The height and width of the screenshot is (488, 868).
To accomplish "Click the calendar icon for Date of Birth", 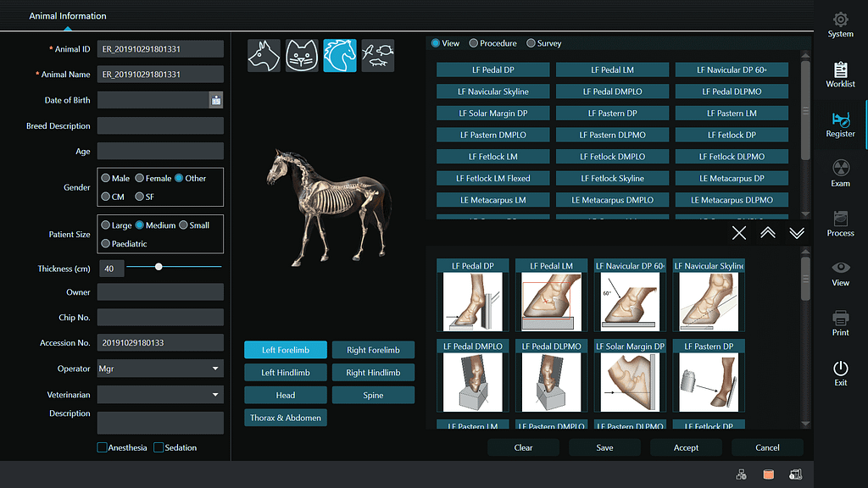I will 216,101.
